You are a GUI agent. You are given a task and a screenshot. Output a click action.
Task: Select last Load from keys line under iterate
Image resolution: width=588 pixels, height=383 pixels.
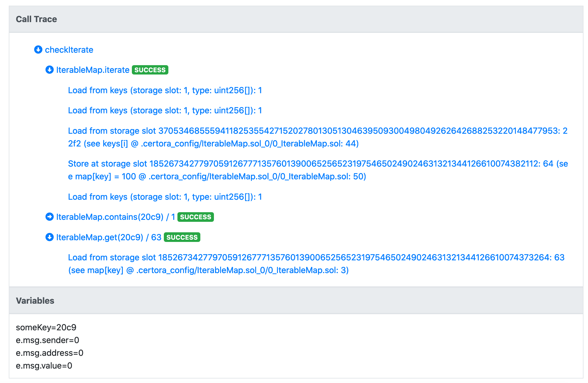click(165, 197)
